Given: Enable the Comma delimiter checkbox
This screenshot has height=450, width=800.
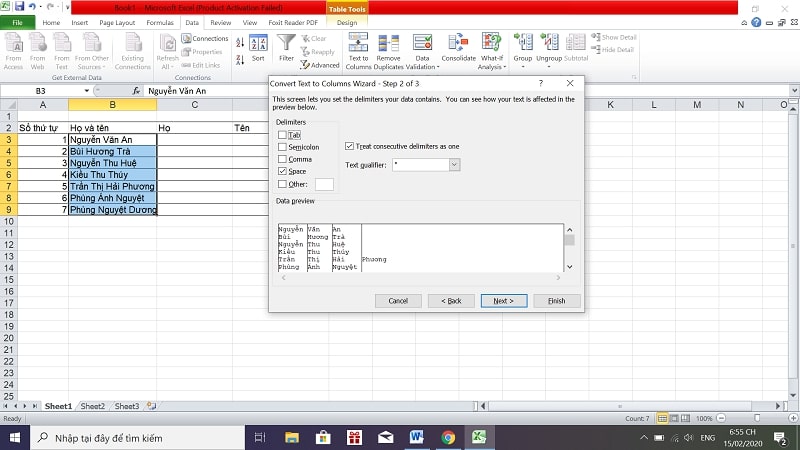Looking at the screenshot, I should [282, 159].
